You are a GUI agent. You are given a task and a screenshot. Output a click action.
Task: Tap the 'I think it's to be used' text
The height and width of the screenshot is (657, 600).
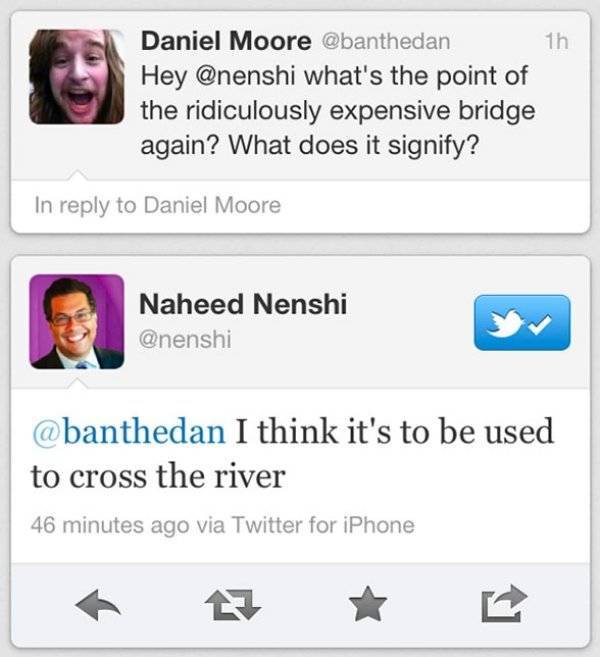click(x=394, y=433)
